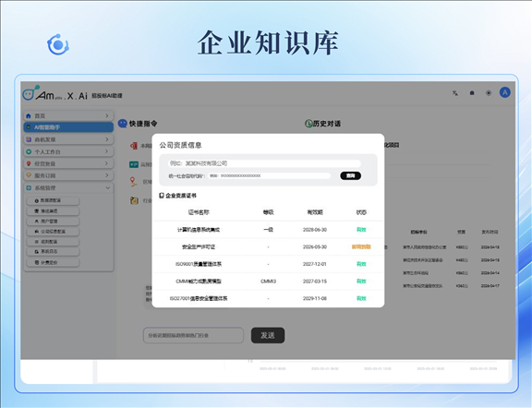The width and height of the screenshot is (532, 408).
Task: Expand the 首页 menu chevron
Action: (107, 116)
